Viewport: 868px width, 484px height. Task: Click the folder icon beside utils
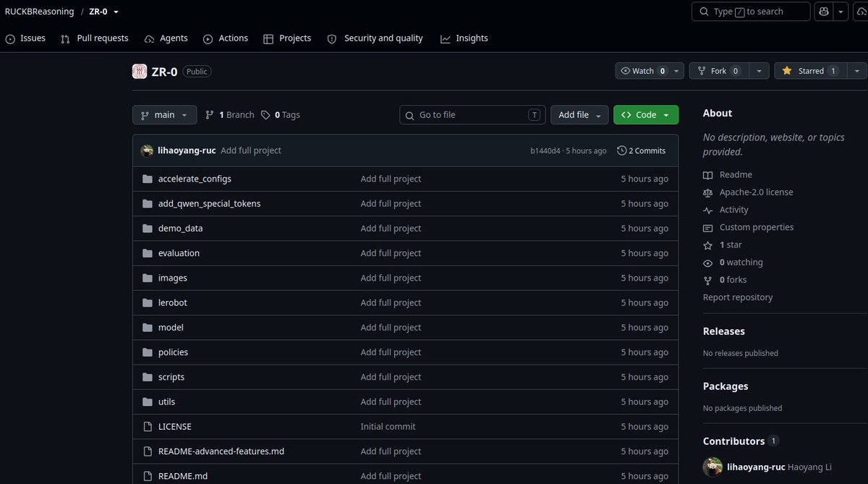[148, 402]
